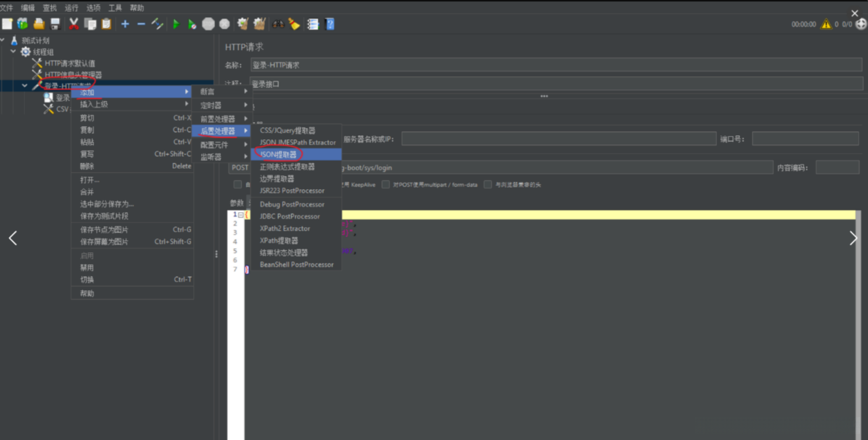Click the Paste clipboard icon in toolbar

tap(106, 24)
